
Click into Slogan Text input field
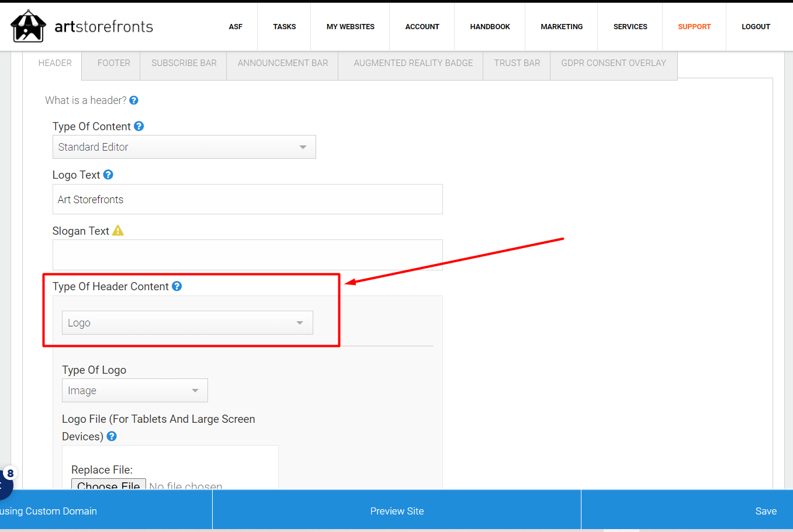pos(248,255)
